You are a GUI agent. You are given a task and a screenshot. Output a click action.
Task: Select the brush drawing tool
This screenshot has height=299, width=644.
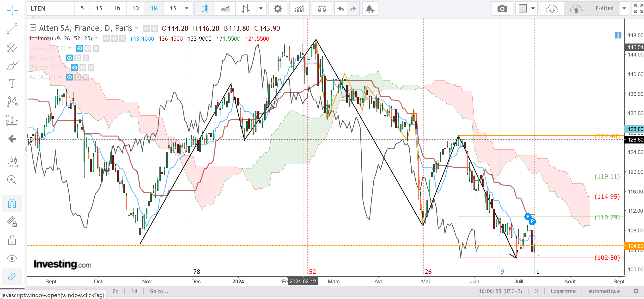pyautogui.click(x=12, y=66)
